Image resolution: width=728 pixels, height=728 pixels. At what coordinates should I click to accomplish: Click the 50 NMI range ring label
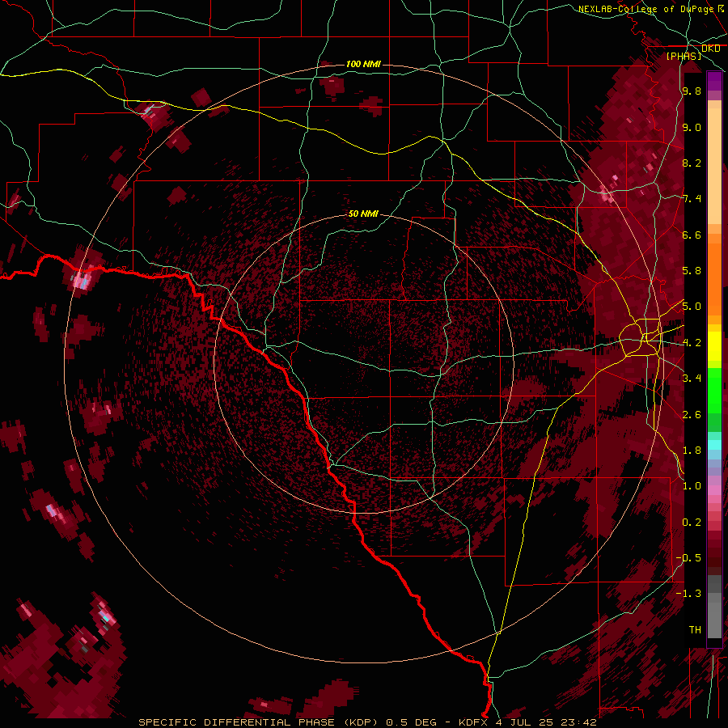(x=363, y=214)
